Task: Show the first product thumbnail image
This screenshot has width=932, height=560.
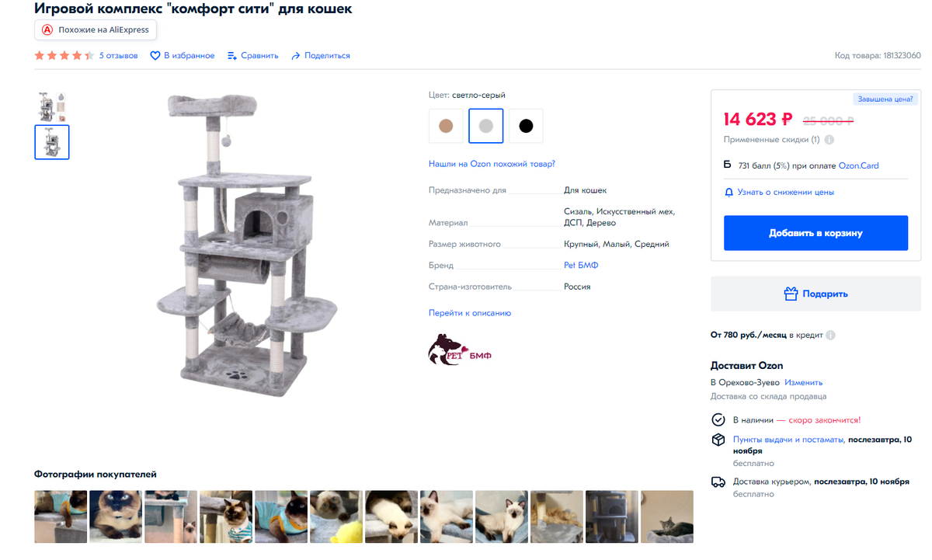Action: [52, 106]
